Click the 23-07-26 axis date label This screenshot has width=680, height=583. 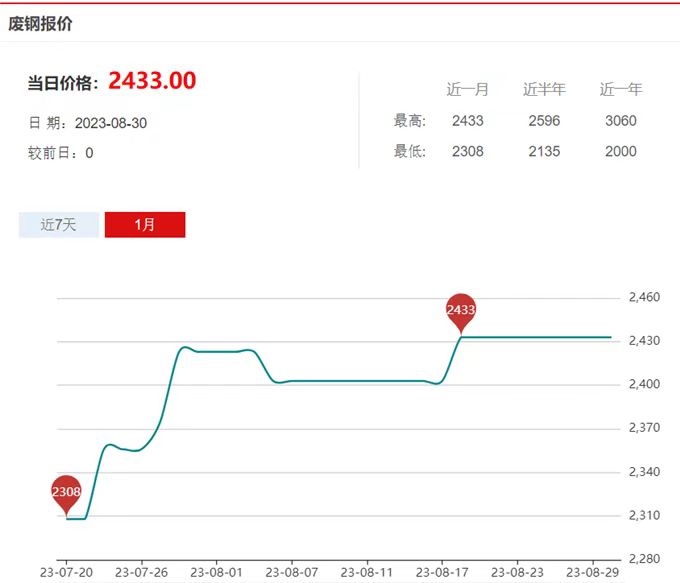click(141, 573)
